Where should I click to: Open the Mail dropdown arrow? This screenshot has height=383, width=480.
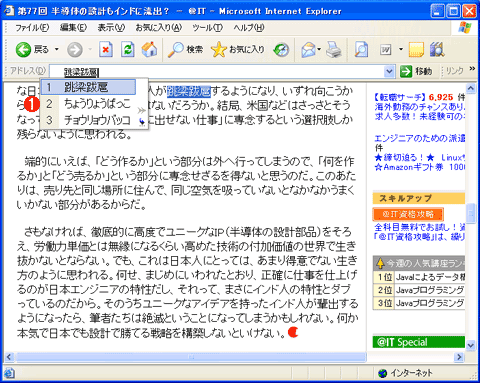coord(319,50)
